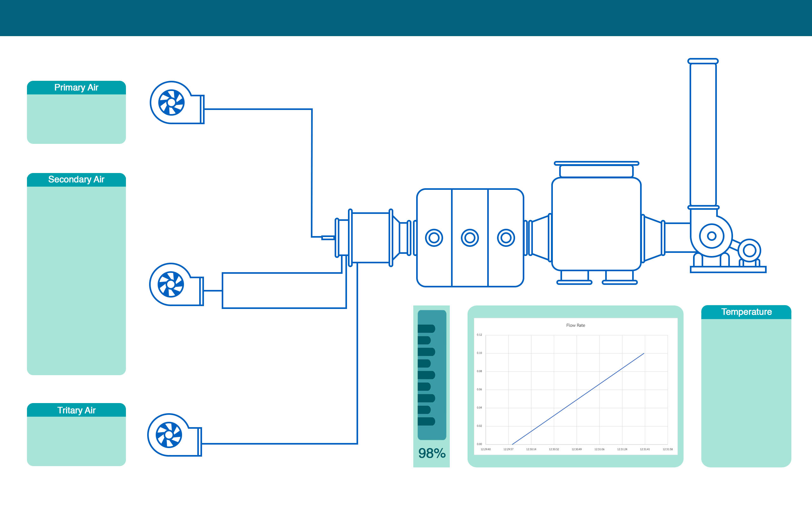The image size is (812, 507).
Task: Click the tall exhaust stack chimney
Action: 703,134
